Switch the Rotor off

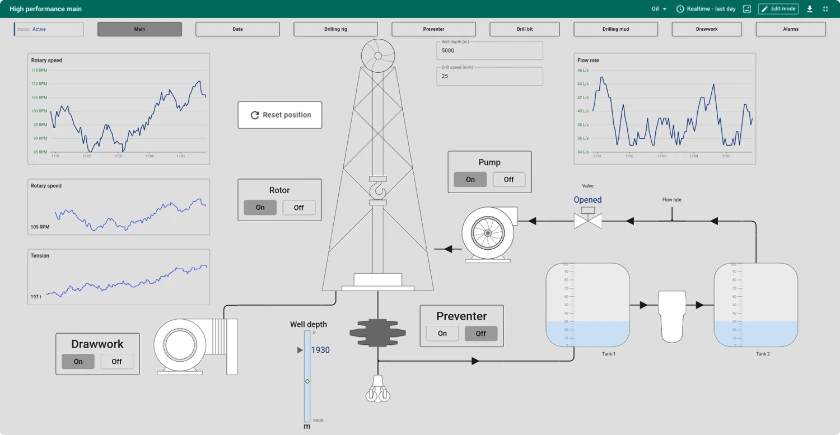click(298, 208)
